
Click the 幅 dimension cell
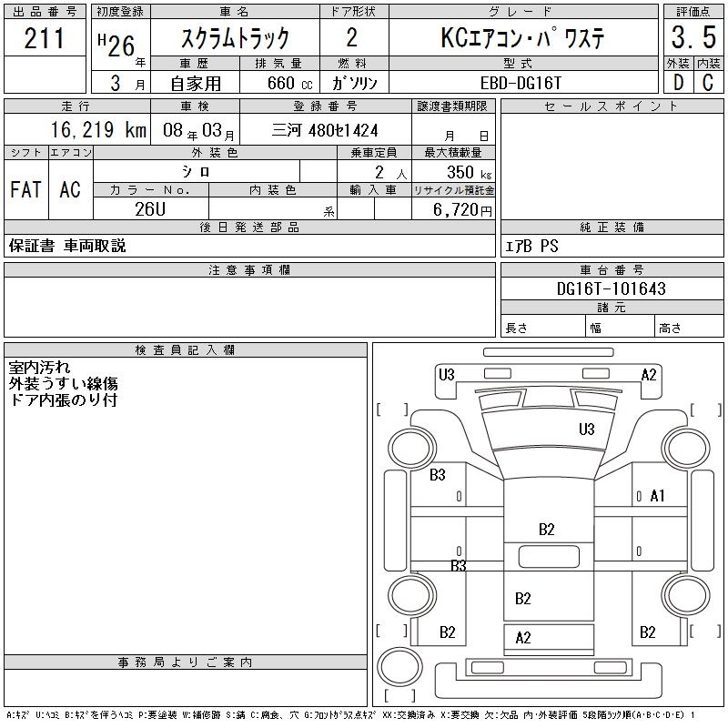(x=621, y=328)
